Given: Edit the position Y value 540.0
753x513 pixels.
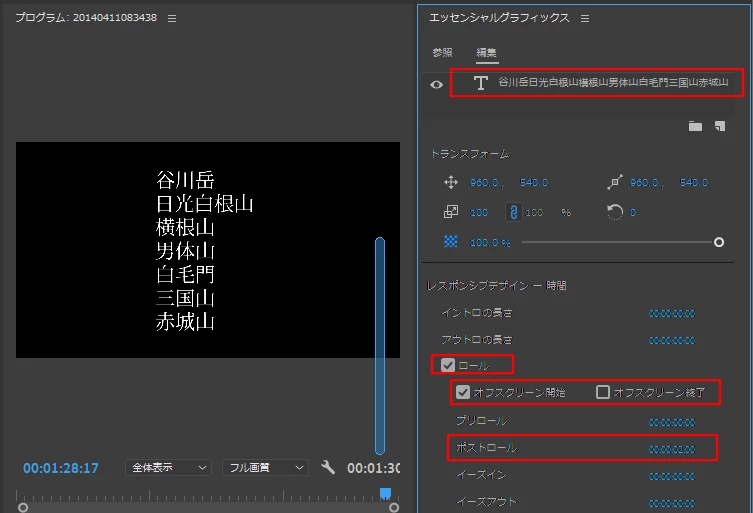Looking at the screenshot, I should [534, 183].
